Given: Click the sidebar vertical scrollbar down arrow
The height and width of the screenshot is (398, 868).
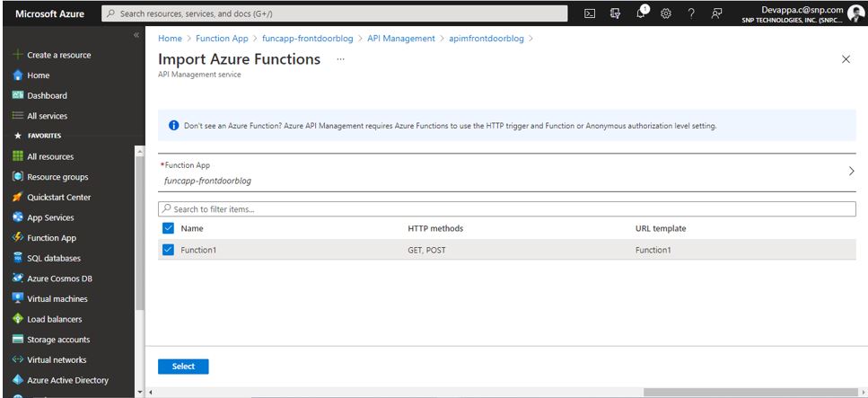Looking at the screenshot, I should 139,392.
